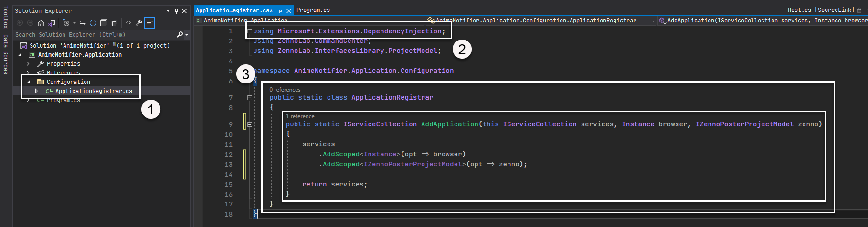Click the View Code icon
The image size is (868, 227).
[128, 23]
